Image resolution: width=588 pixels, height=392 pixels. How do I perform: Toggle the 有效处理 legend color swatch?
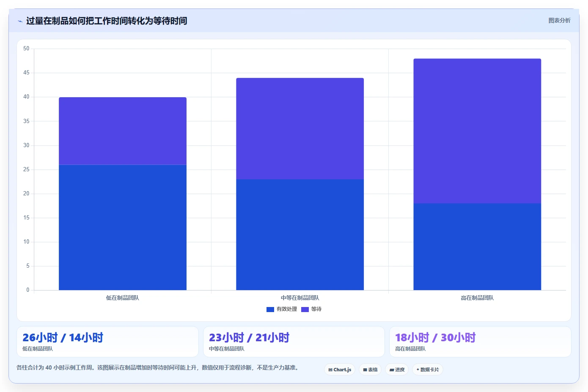(270, 310)
